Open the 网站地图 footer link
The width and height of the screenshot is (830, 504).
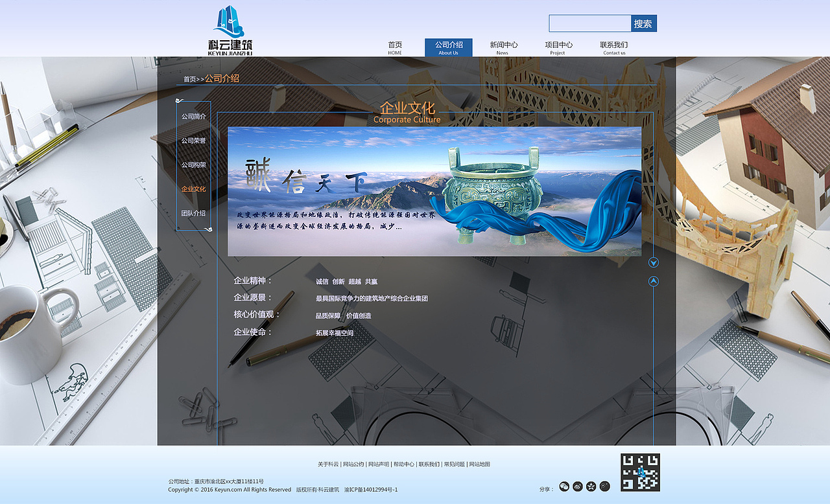(479, 464)
